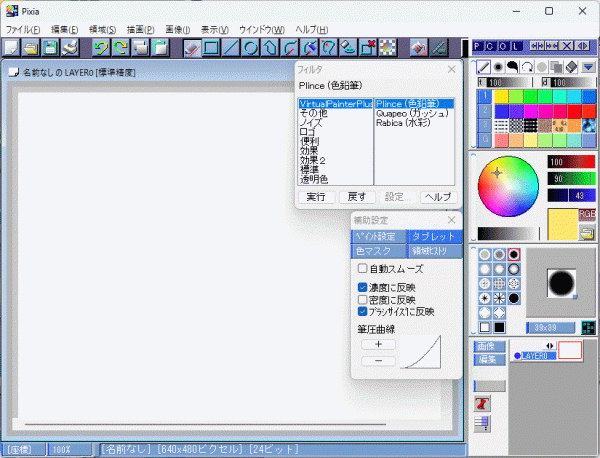Toggle the C panel button
This screenshot has width=600, height=458.
[x=490, y=46]
